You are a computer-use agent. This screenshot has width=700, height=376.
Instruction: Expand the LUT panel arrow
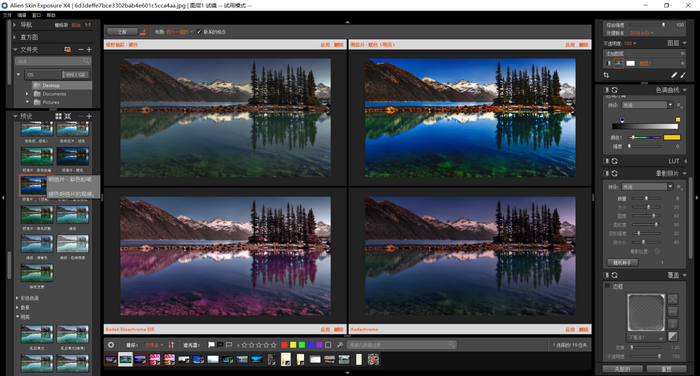[685, 161]
